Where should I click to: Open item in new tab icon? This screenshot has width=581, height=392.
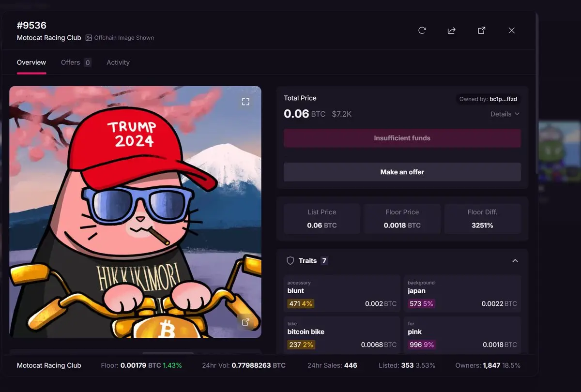(482, 30)
